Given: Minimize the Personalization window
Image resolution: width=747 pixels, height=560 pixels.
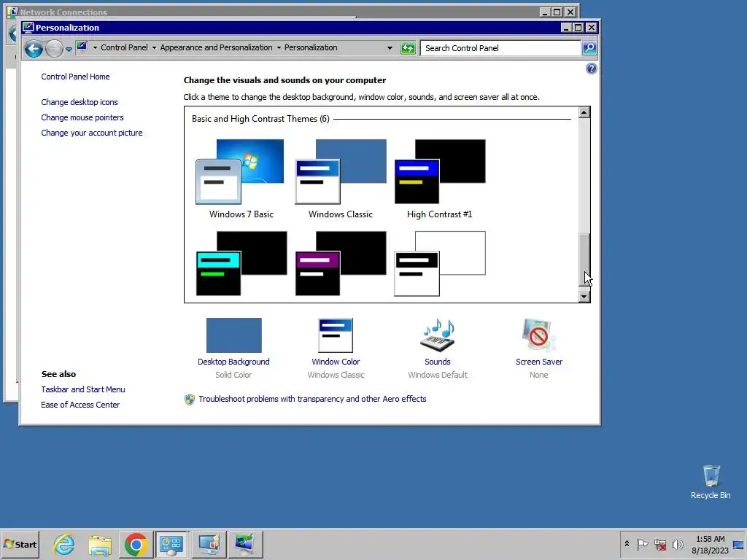Looking at the screenshot, I should 566,28.
